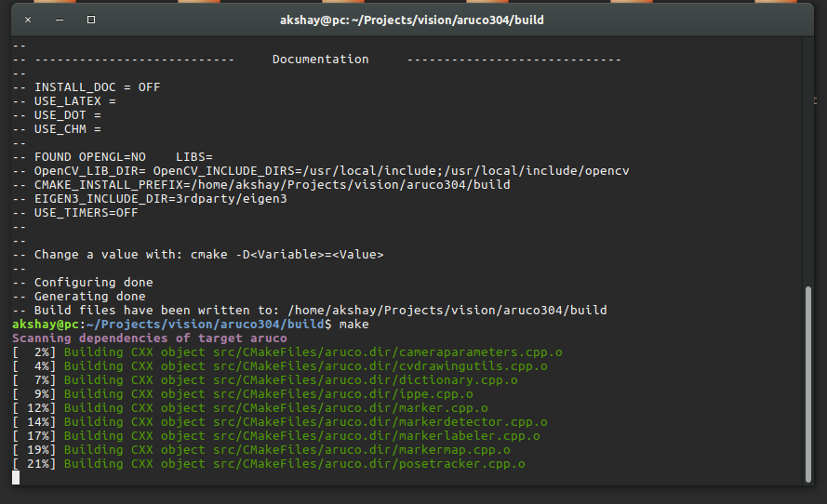
Task: Select the 'make' command text
Action: pyautogui.click(x=353, y=325)
